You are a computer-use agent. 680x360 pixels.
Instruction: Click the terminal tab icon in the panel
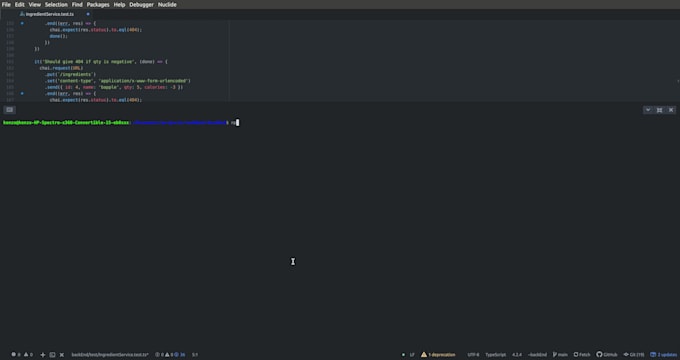[10, 110]
